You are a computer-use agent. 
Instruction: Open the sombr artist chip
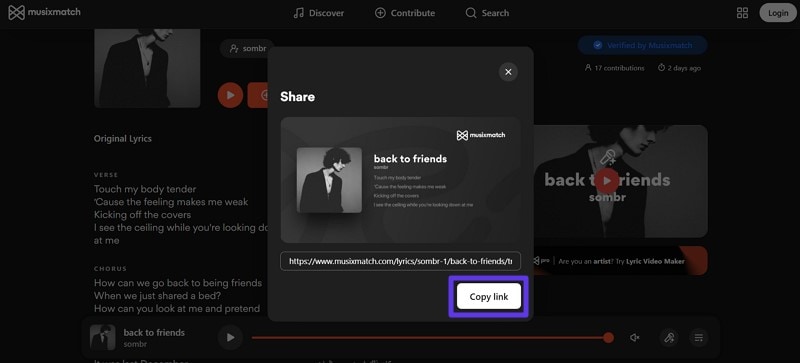(x=247, y=49)
